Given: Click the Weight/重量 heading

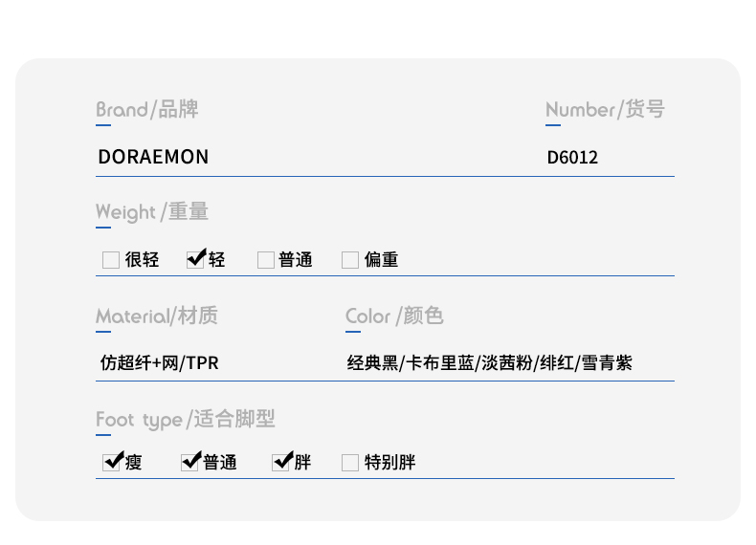Looking at the screenshot, I should (152, 212).
